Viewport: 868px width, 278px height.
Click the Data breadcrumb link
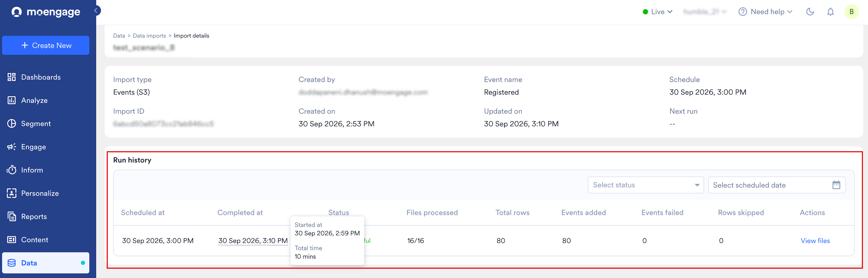click(x=119, y=36)
